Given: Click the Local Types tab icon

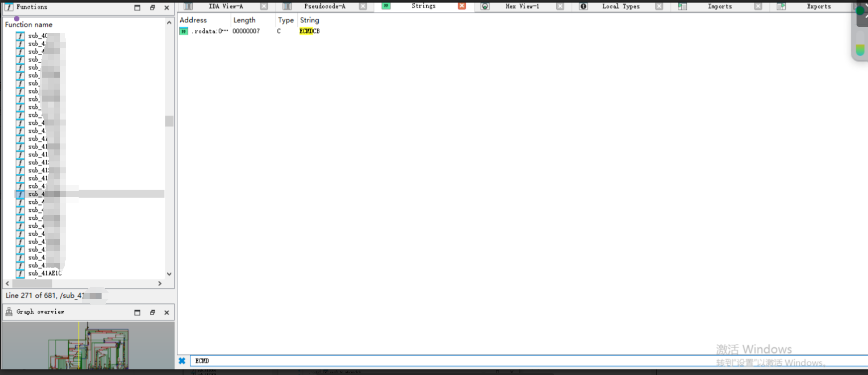Looking at the screenshot, I should tap(584, 6).
